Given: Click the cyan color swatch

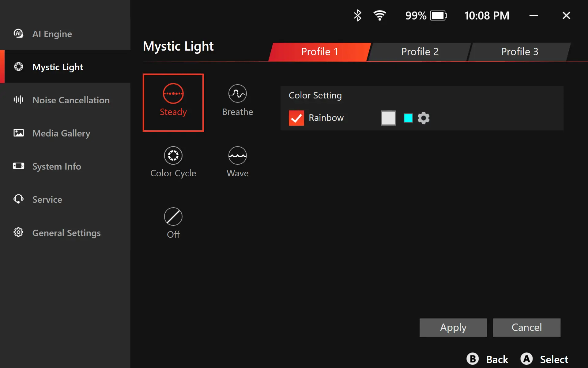Looking at the screenshot, I should click(x=408, y=118).
